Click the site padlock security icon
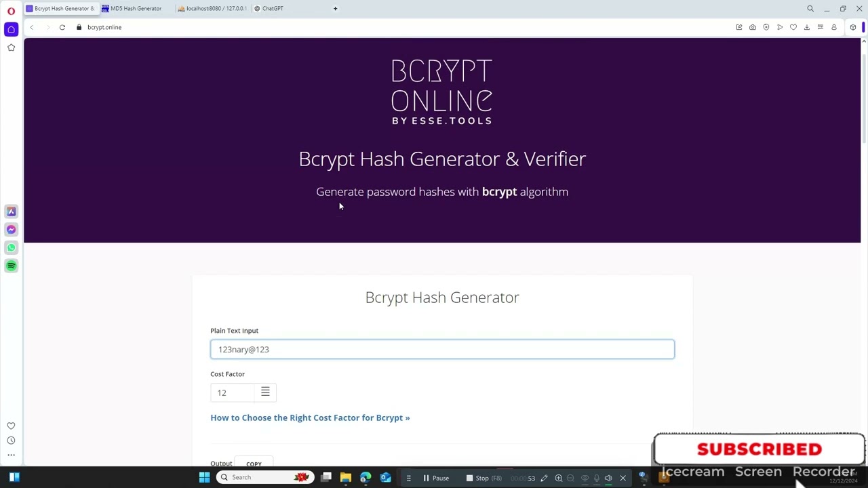The image size is (868, 488). click(x=79, y=27)
